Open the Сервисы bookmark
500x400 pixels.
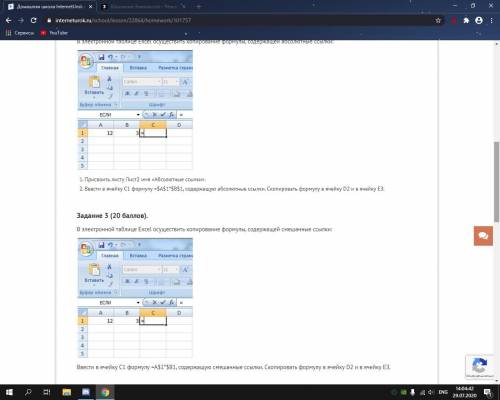coord(20,33)
